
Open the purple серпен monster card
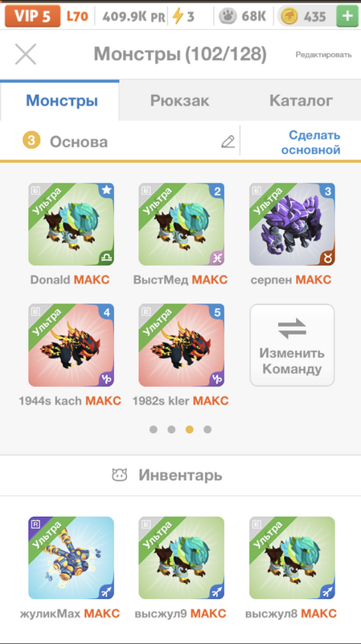292,225
